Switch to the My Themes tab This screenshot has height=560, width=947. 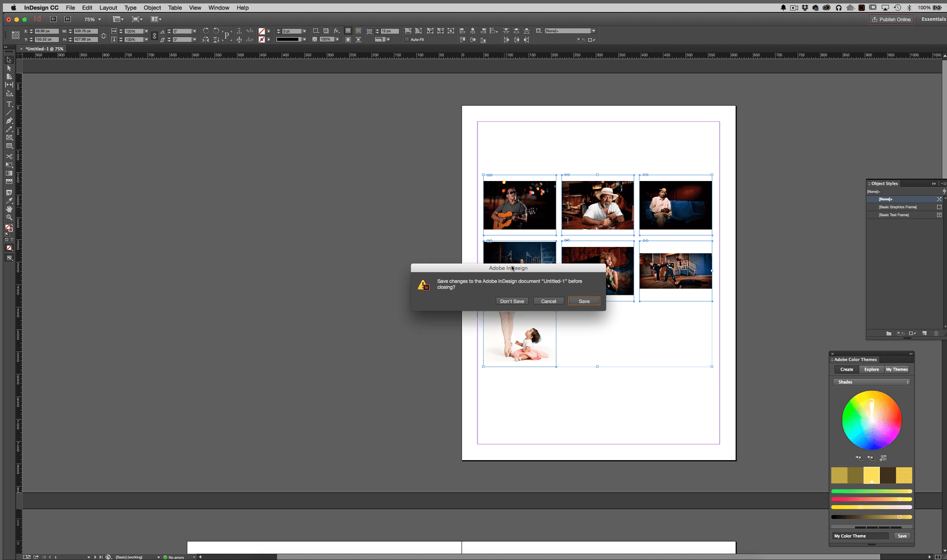[x=897, y=369]
